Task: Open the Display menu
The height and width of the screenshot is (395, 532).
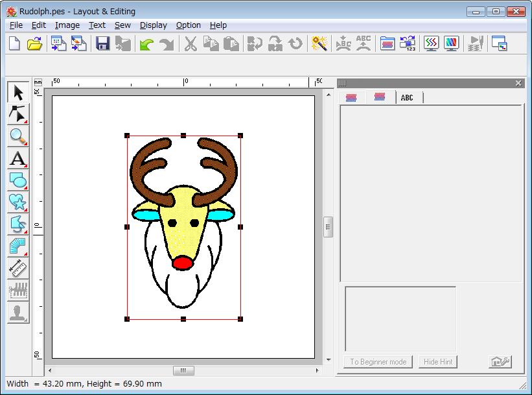Action: click(x=154, y=25)
